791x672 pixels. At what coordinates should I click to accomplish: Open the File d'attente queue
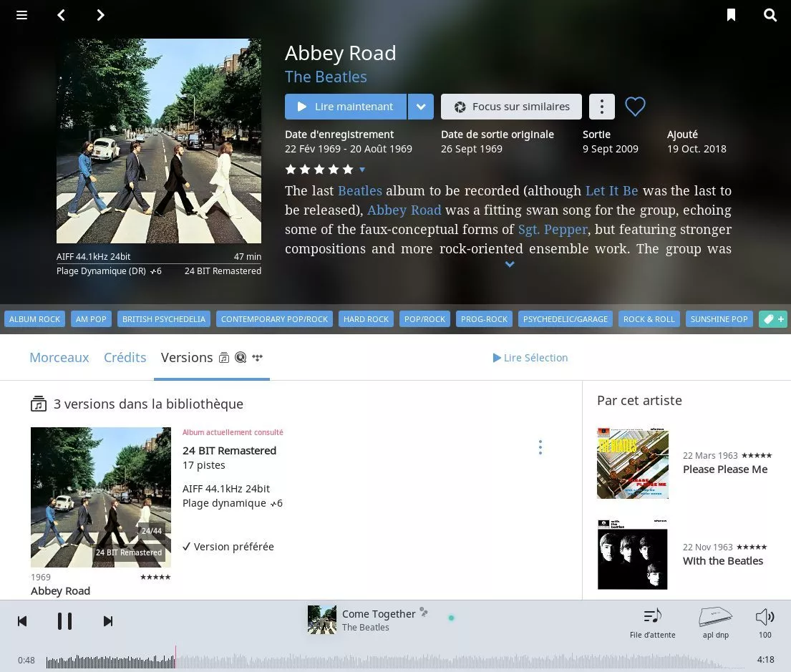point(652,623)
